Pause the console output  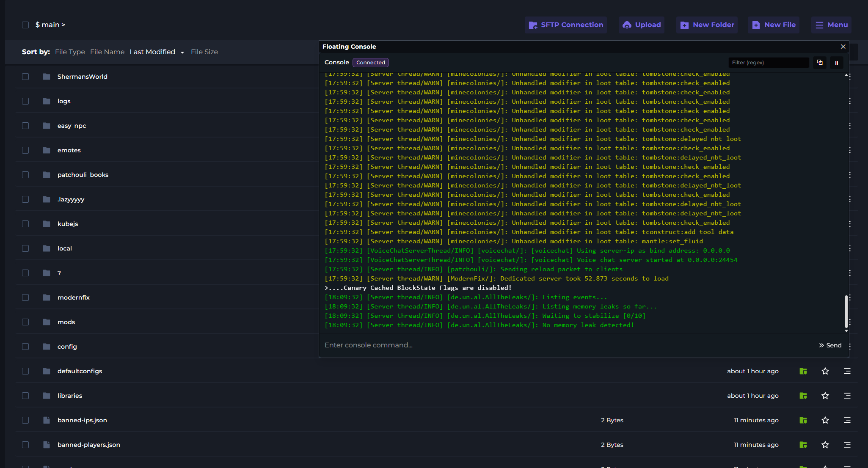(x=836, y=63)
